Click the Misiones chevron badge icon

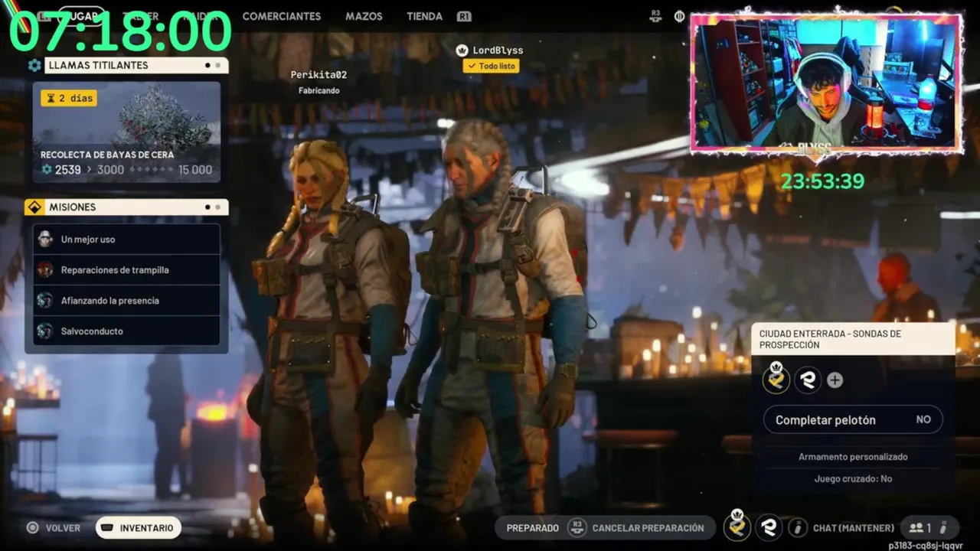click(34, 207)
